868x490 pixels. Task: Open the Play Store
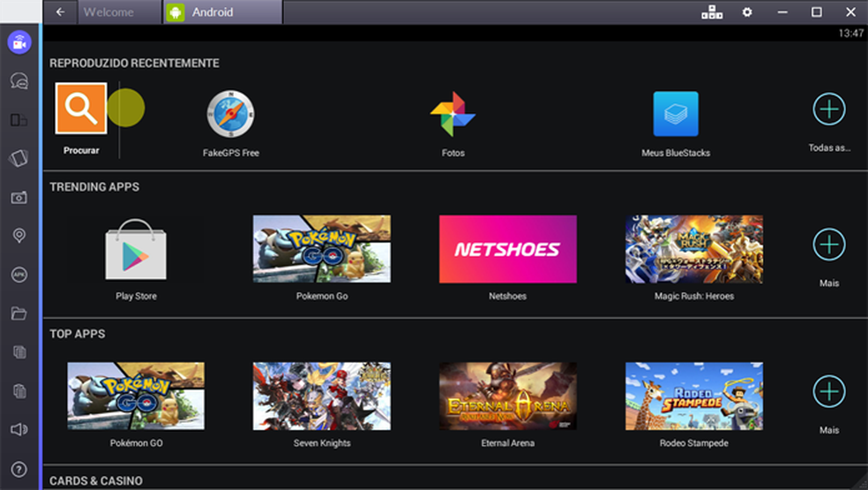click(x=136, y=249)
